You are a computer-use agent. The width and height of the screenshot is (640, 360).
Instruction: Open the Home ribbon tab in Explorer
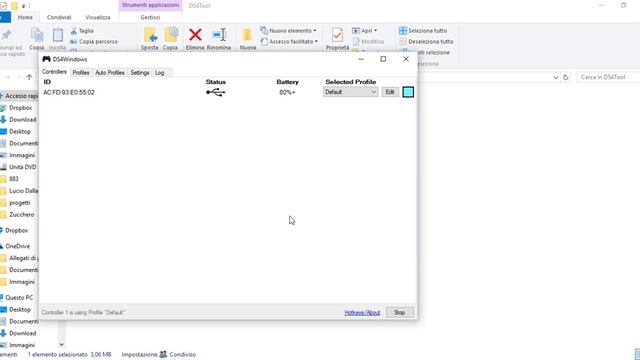pyautogui.click(x=25, y=18)
